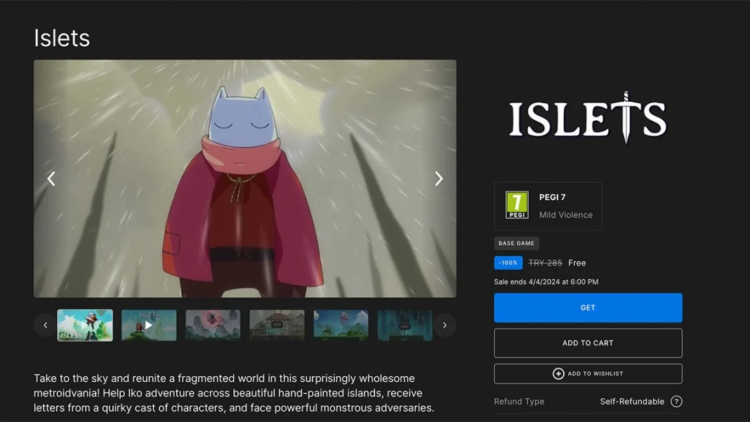This screenshot has width=750, height=422.
Task: Advance to next image in main carousel
Action: pos(438,179)
